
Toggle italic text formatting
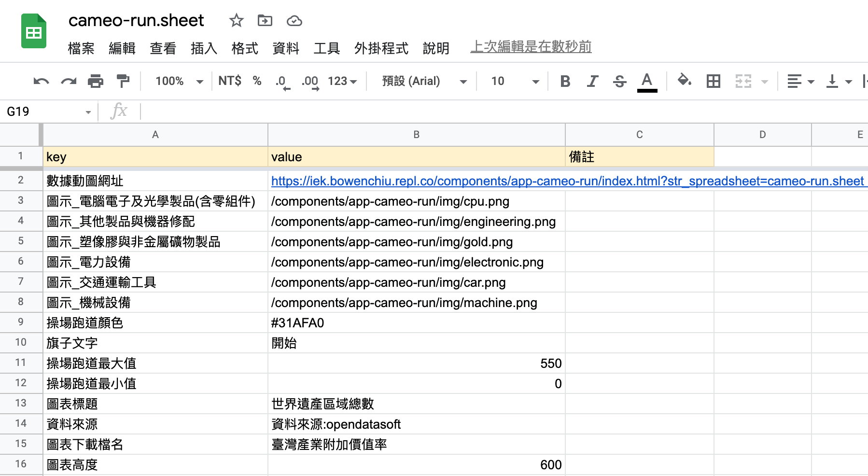(x=592, y=81)
